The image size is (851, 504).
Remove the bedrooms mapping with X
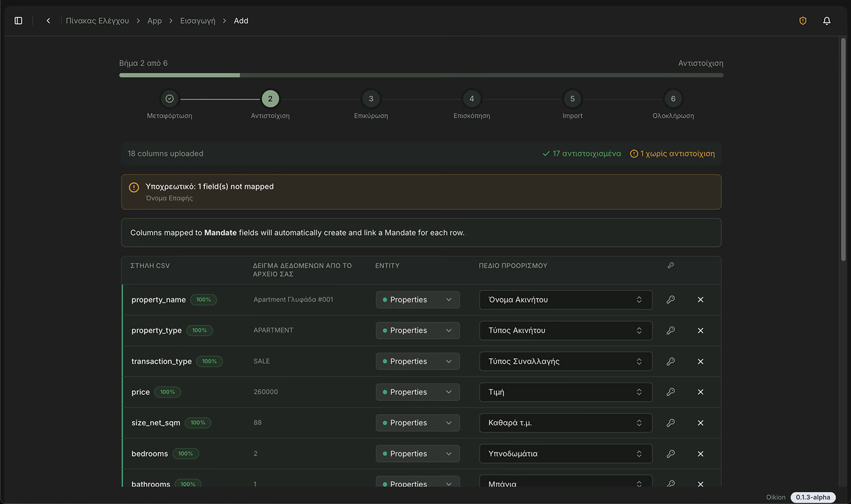(x=701, y=454)
